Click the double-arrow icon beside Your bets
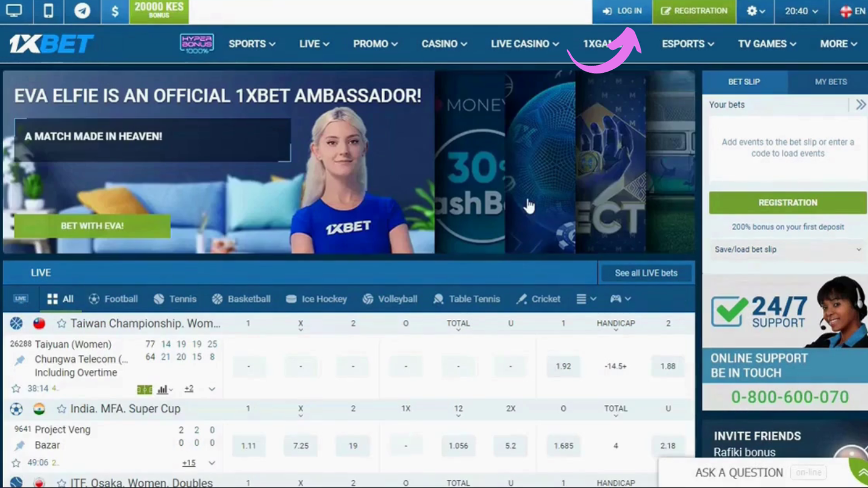The image size is (868, 488). 861,105
